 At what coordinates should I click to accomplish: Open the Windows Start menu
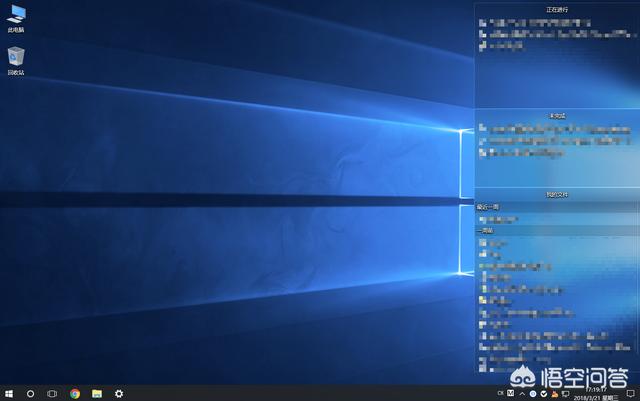pos(9,394)
